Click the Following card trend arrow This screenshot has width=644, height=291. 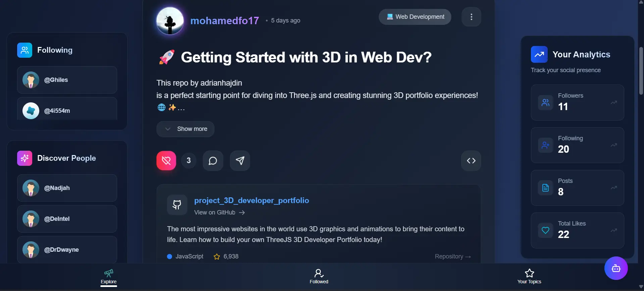click(614, 145)
